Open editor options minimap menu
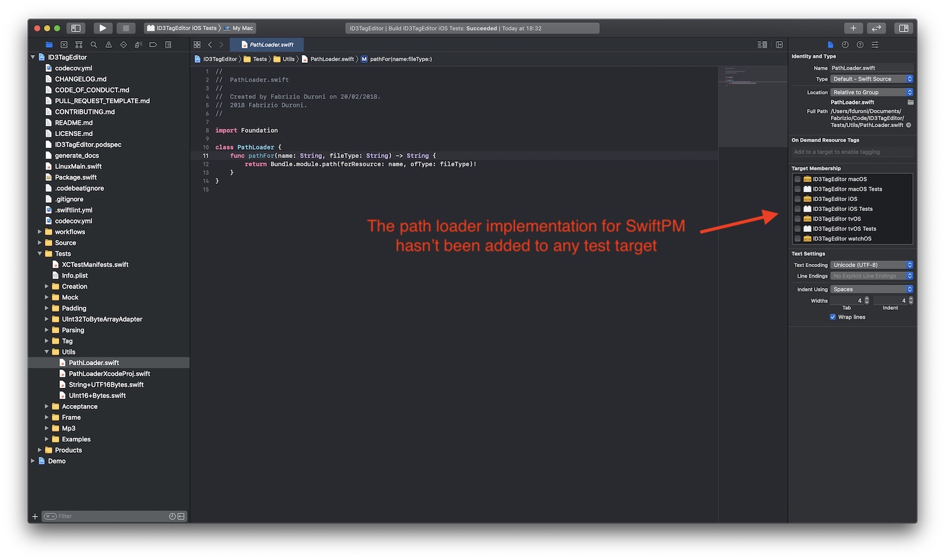This screenshot has width=945, height=560. pos(762,45)
